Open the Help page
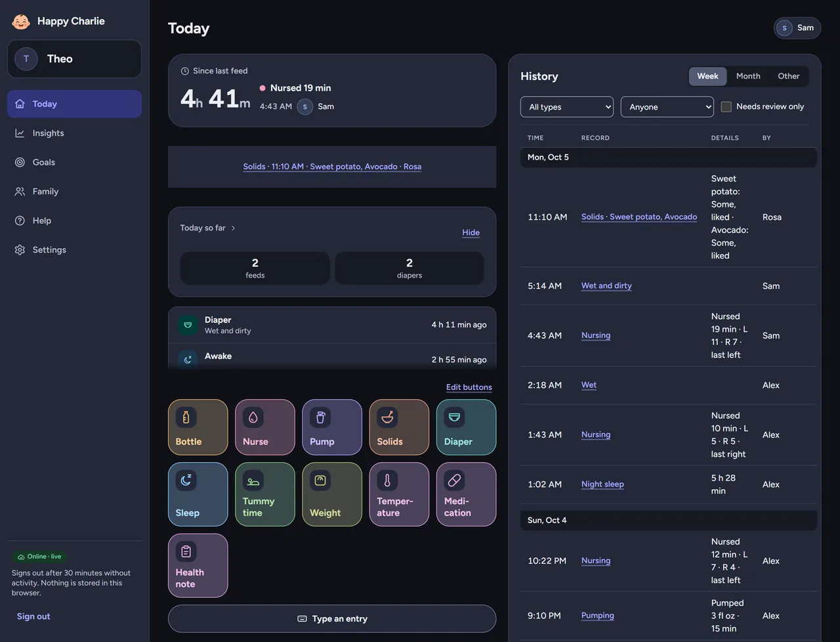Viewport: 840px width, 642px height. tap(74, 221)
